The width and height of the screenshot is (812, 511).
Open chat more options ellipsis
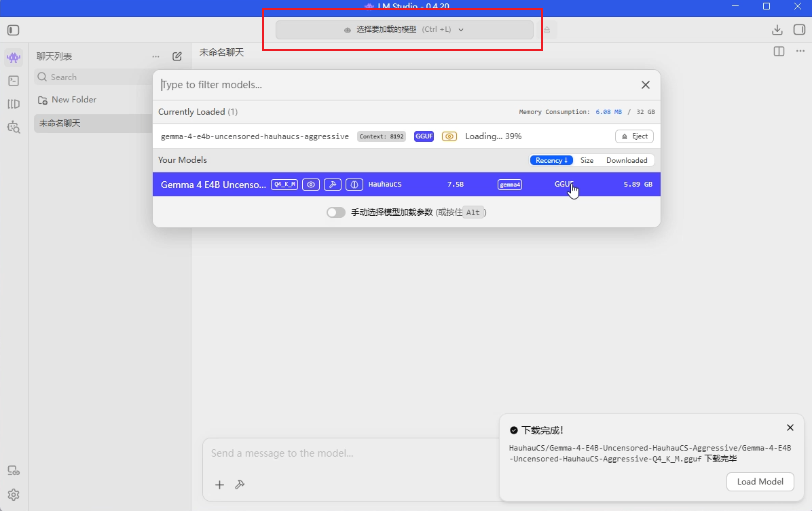coord(800,52)
